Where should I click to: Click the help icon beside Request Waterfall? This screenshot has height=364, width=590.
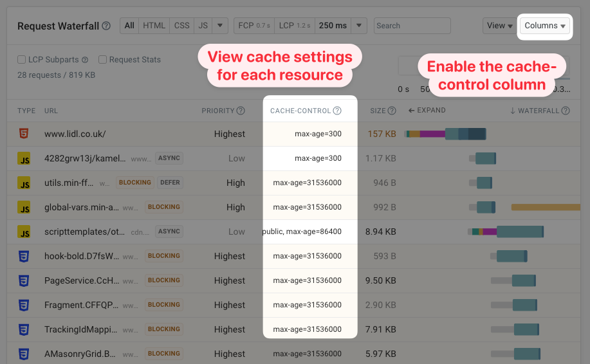[106, 26]
